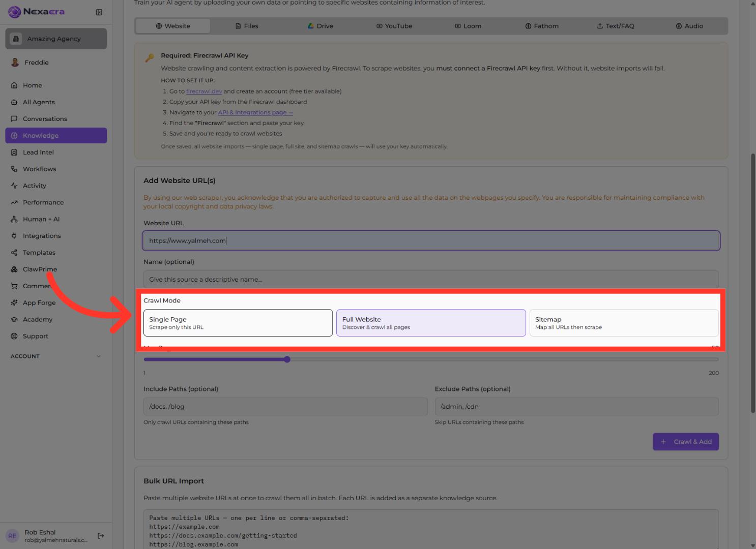756x549 pixels.
Task: Click 'Skip URLs containing these paths' text
Action: pos(479,422)
